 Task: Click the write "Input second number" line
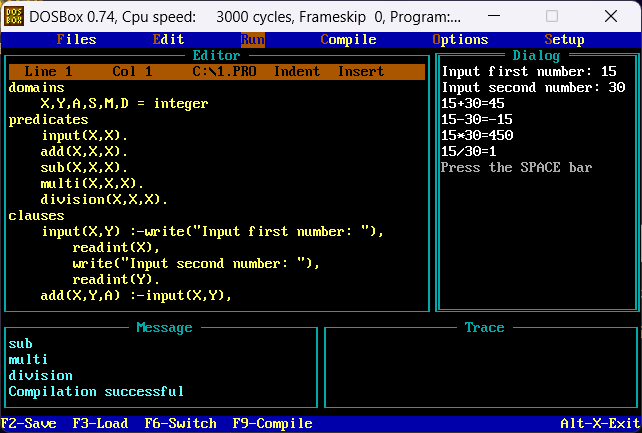coord(196,264)
